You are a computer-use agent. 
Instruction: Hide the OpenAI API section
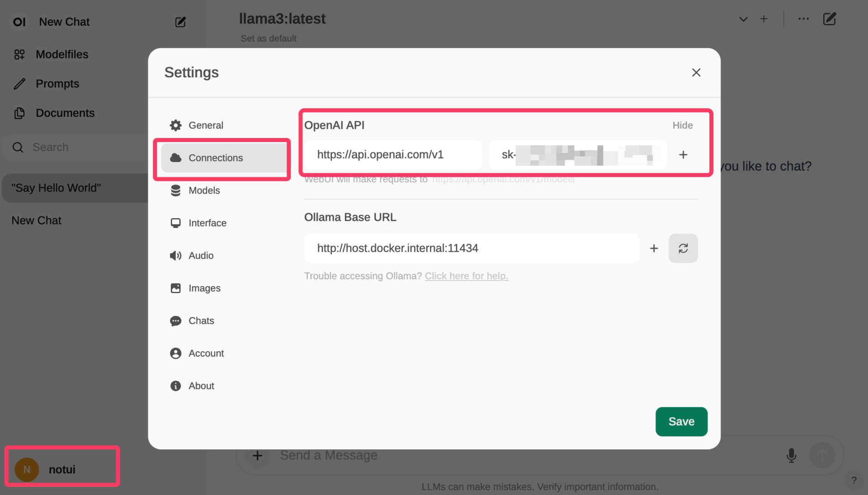coord(682,125)
